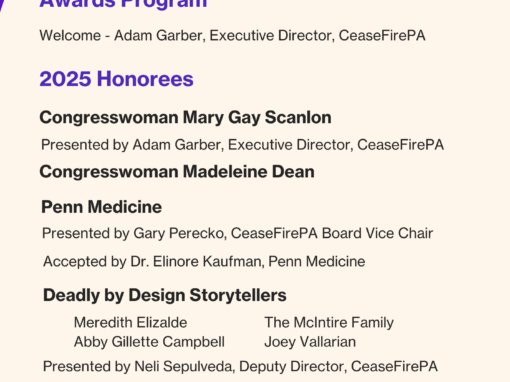510x382 pixels.
Task: Click the purple Awards Program heading
Action: (x=123, y=5)
